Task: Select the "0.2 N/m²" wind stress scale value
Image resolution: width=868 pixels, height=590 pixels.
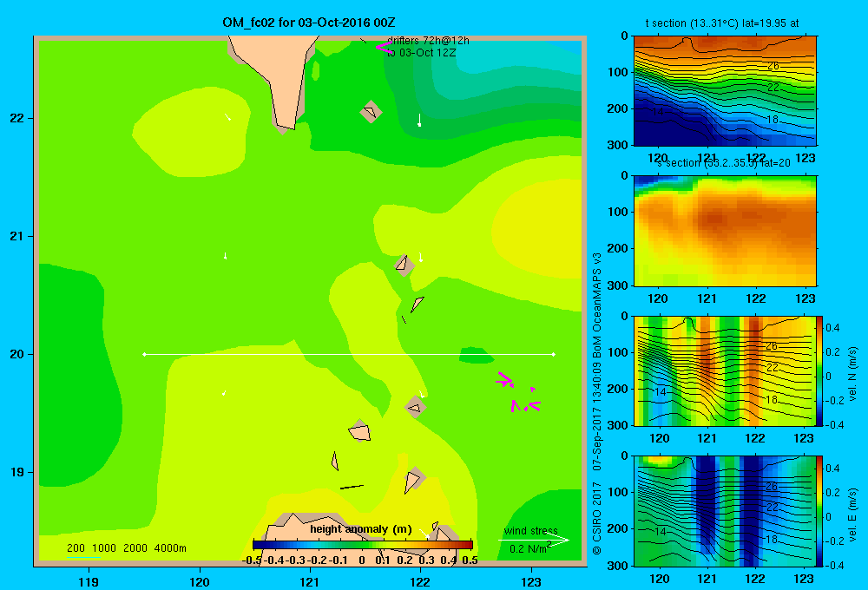Action: tap(529, 548)
